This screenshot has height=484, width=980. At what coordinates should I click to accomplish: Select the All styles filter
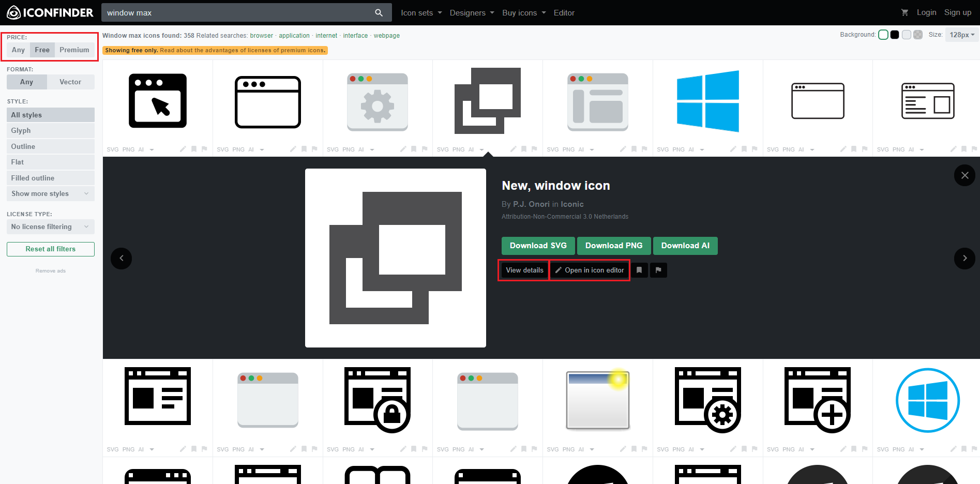pyautogui.click(x=51, y=115)
